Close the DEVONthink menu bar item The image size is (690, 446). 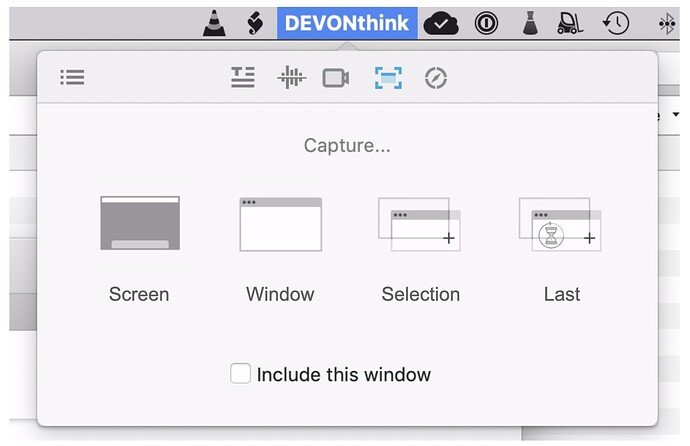click(x=347, y=23)
